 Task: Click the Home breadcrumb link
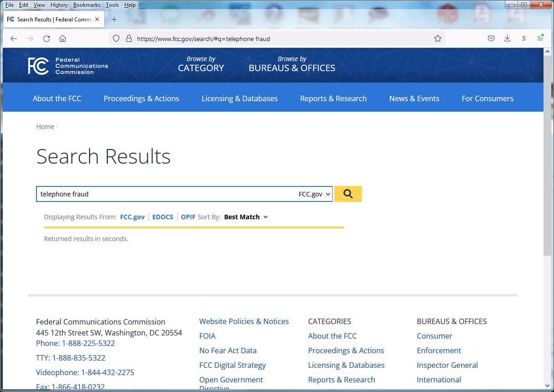coord(45,127)
